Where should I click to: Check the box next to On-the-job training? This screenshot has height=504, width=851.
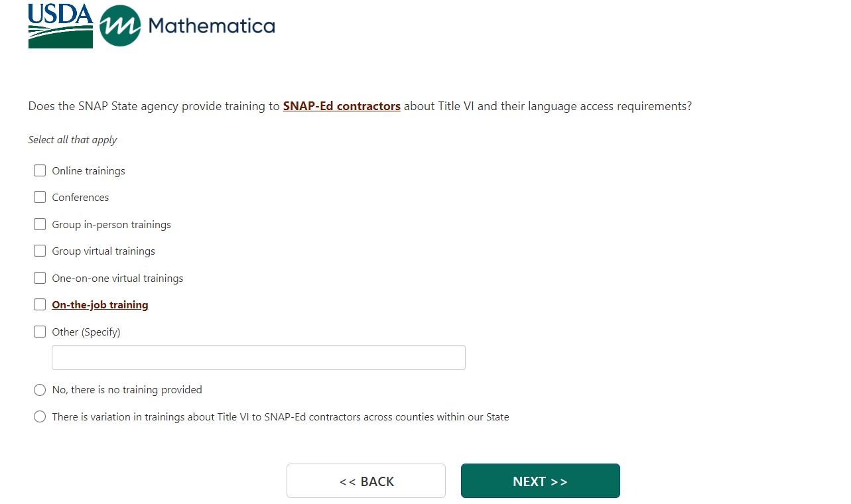pos(40,305)
